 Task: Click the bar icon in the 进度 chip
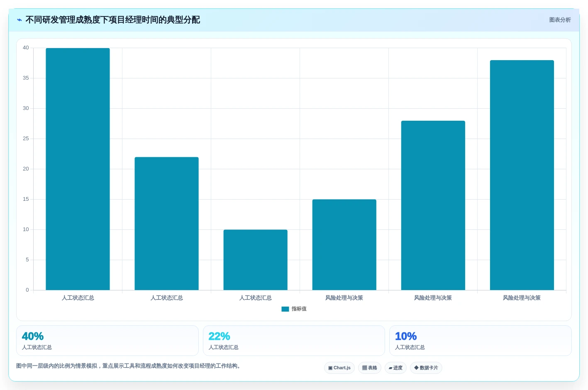tap(390, 368)
